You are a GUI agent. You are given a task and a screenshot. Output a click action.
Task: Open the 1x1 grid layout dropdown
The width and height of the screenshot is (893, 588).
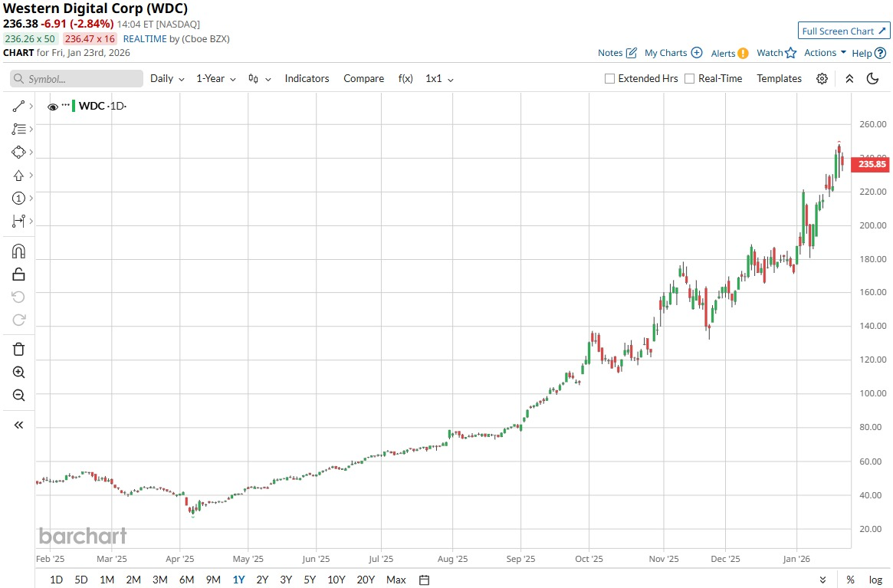point(439,79)
